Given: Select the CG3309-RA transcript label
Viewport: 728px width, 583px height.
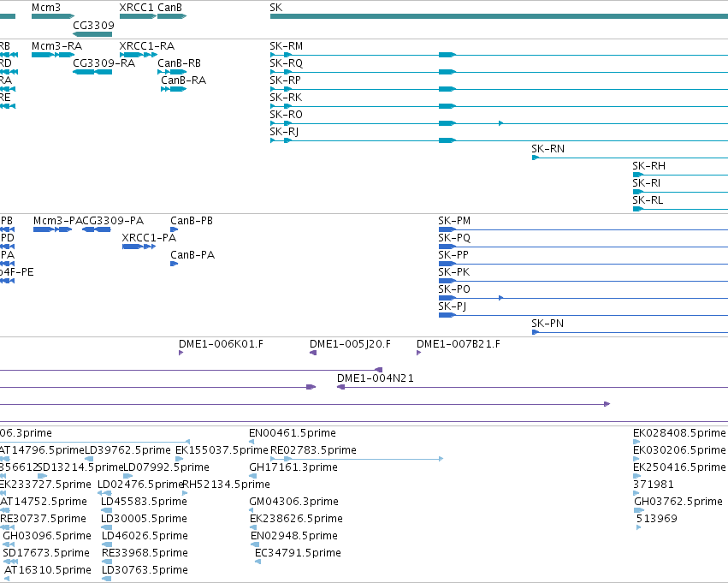Looking at the screenshot, I should point(104,63).
